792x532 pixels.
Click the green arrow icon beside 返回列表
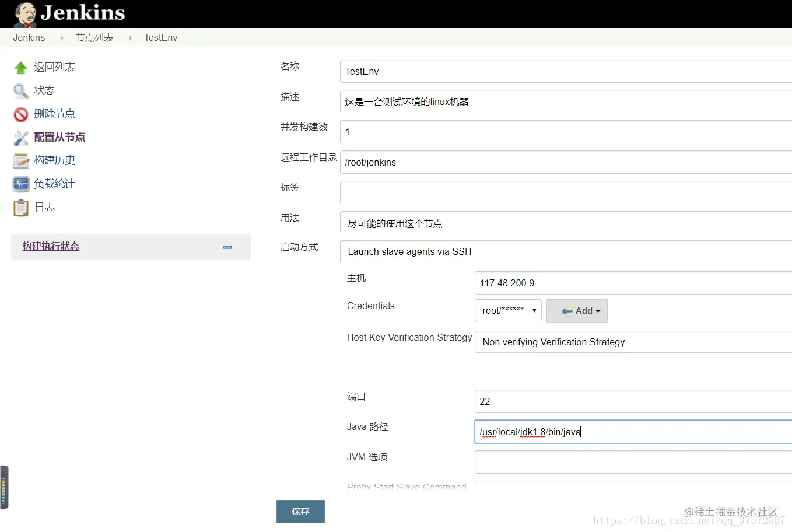[x=20, y=68]
